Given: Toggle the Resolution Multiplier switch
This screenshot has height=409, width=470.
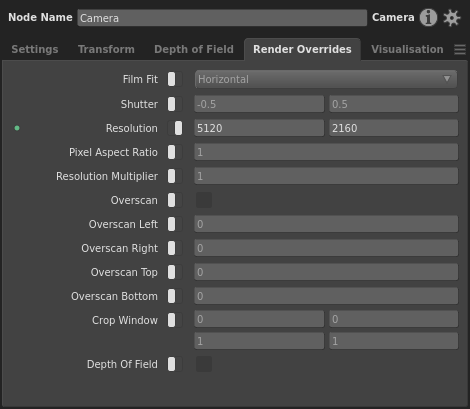Looking at the screenshot, I should [x=175, y=176].
